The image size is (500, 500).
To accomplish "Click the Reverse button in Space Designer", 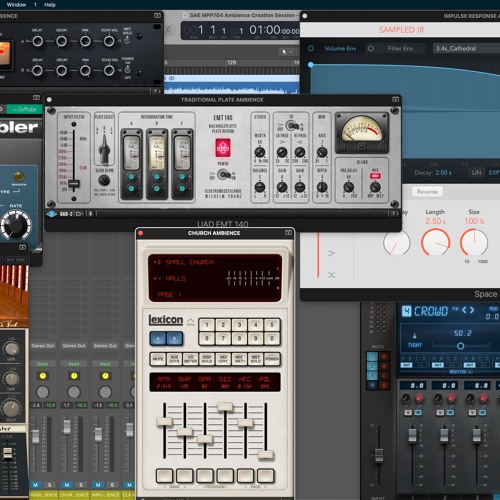I will click(x=427, y=192).
